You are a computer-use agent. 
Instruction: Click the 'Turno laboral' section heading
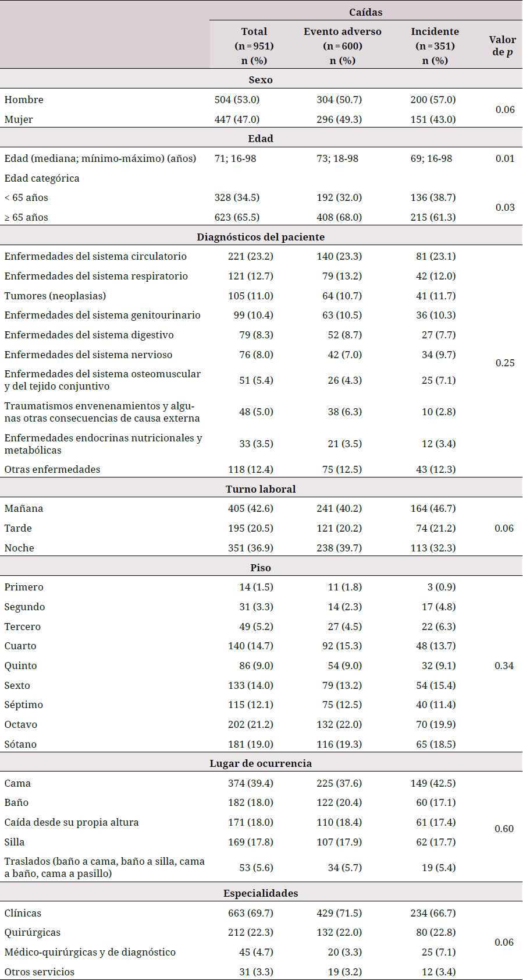coord(261,489)
